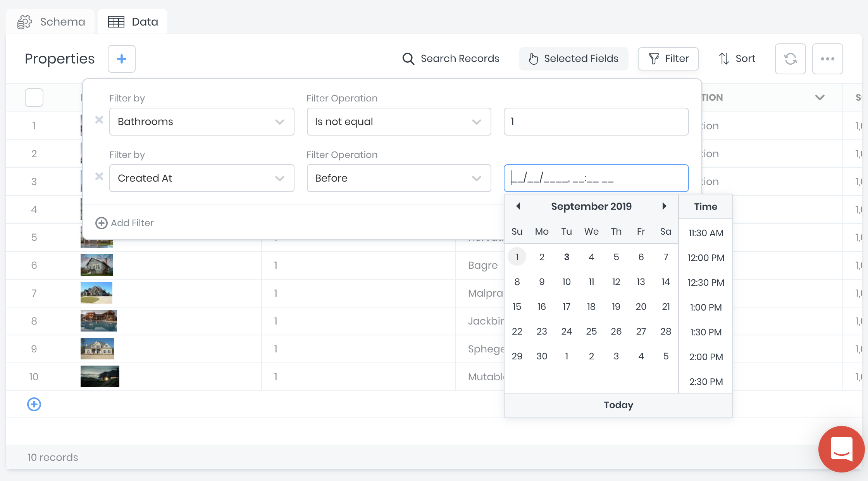Switch to the Data tab
This screenshot has height=481, width=868.
(133, 22)
